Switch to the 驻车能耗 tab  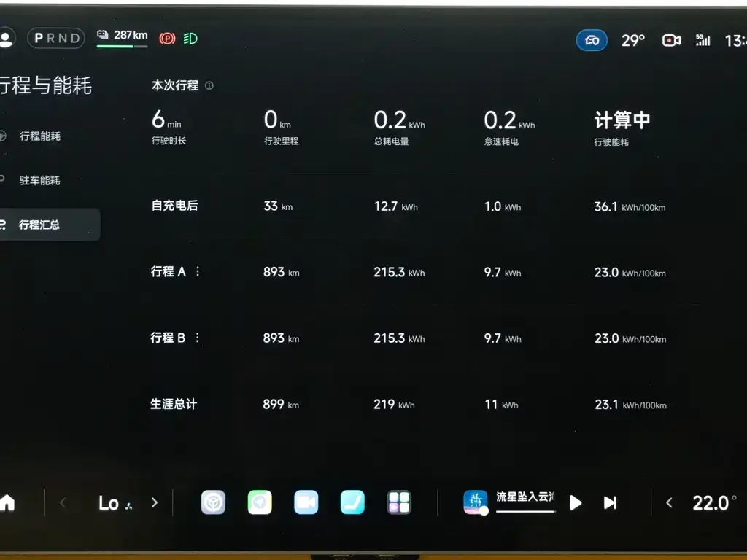(40, 180)
